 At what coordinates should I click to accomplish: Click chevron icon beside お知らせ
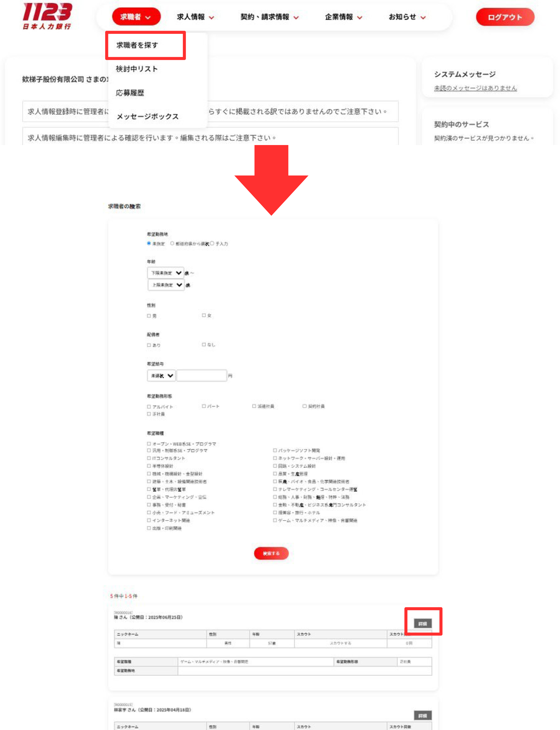pos(423,18)
